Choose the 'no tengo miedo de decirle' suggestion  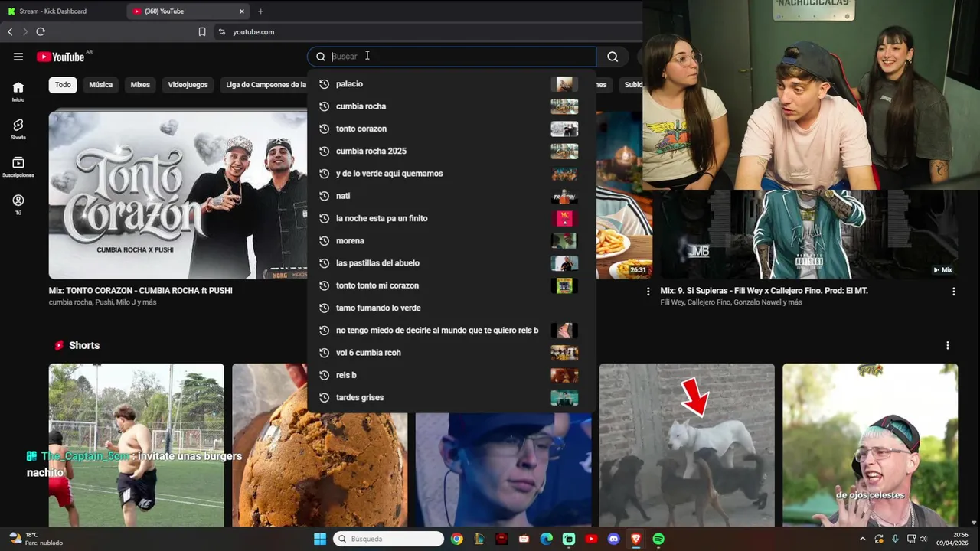click(x=452, y=331)
